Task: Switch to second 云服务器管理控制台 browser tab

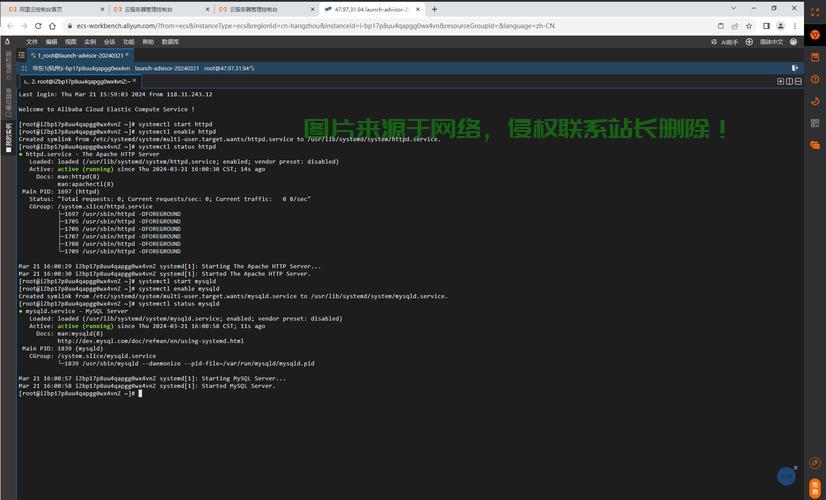Action: click(267, 9)
